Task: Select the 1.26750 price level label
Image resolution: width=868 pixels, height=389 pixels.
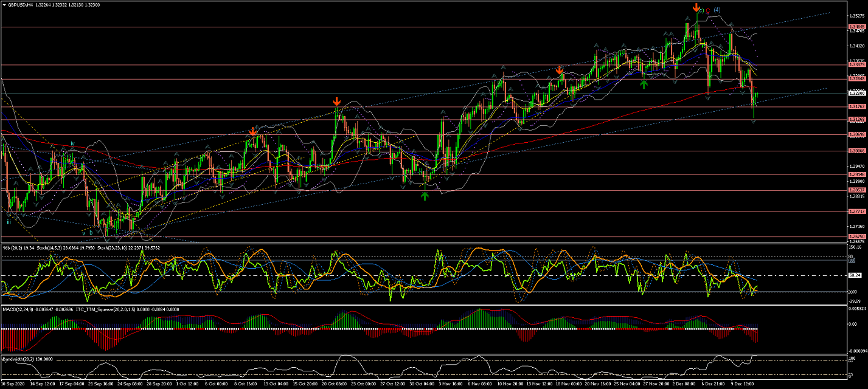Action: tap(856, 236)
